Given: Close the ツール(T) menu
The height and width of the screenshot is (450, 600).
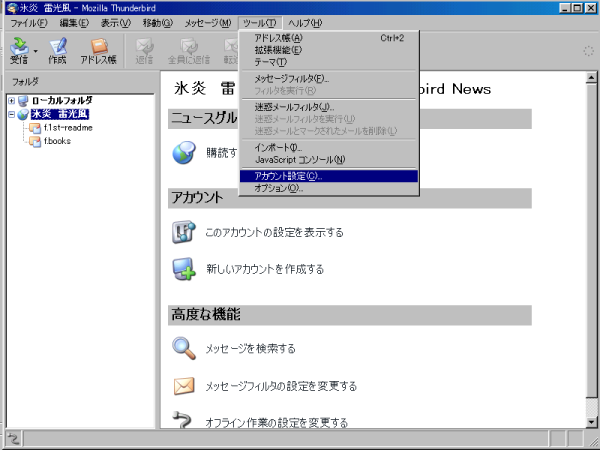Looking at the screenshot, I should [x=259, y=23].
